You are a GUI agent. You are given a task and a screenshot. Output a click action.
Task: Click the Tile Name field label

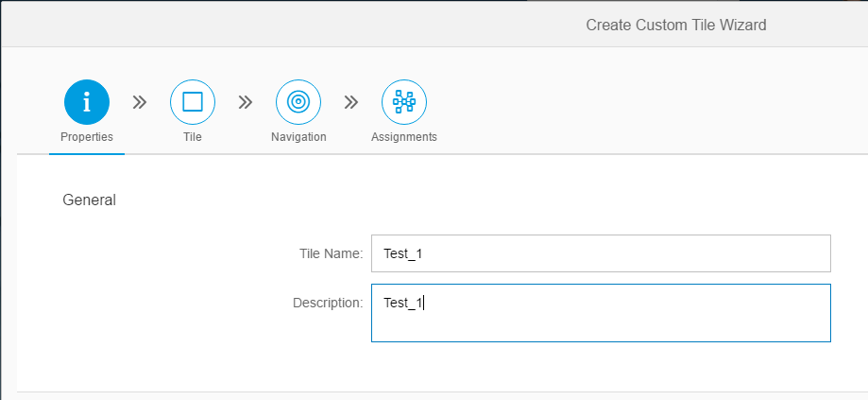pyautogui.click(x=331, y=253)
